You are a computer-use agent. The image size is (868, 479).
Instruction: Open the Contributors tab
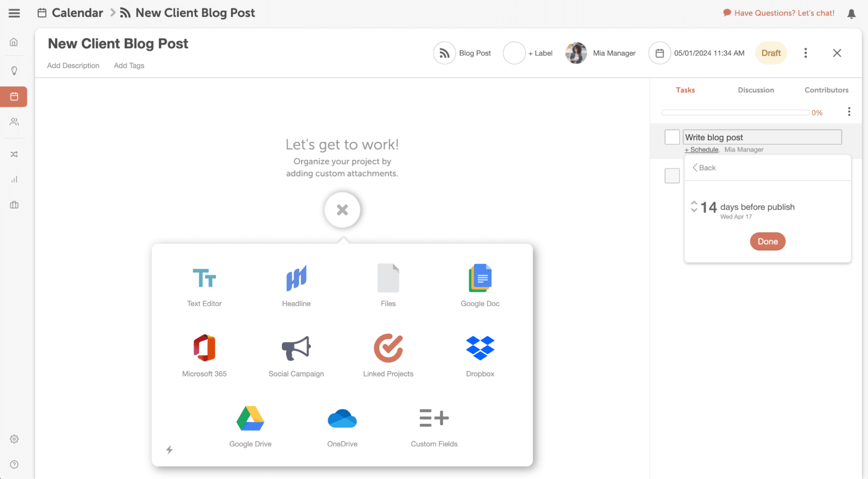[826, 90]
